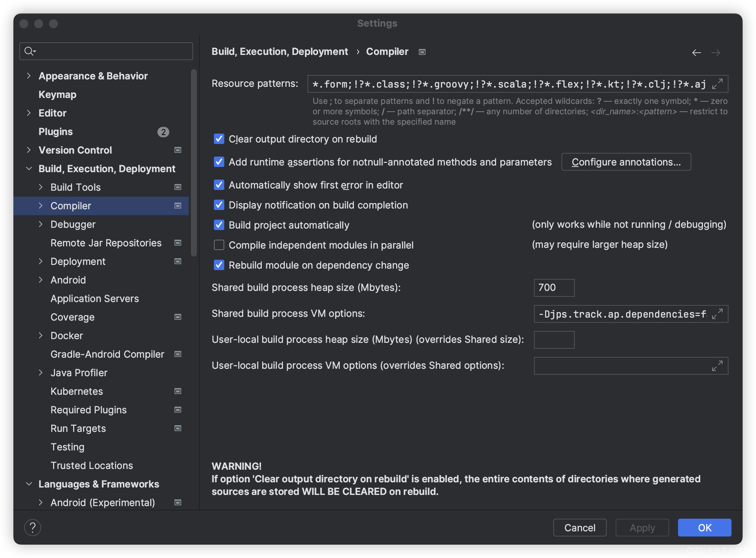Screen dimensions: 756x558
Task: Select Plugins in the settings sidebar
Action: (x=55, y=131)
